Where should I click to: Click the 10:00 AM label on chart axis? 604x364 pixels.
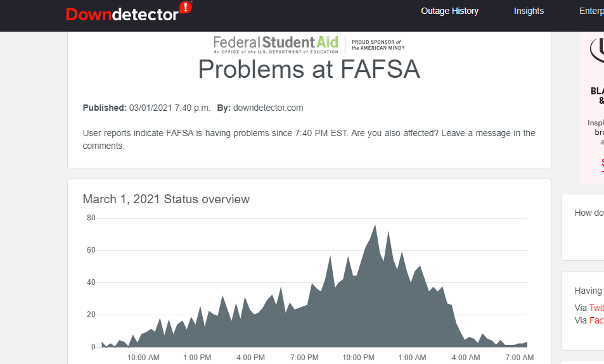coord(143,358)
